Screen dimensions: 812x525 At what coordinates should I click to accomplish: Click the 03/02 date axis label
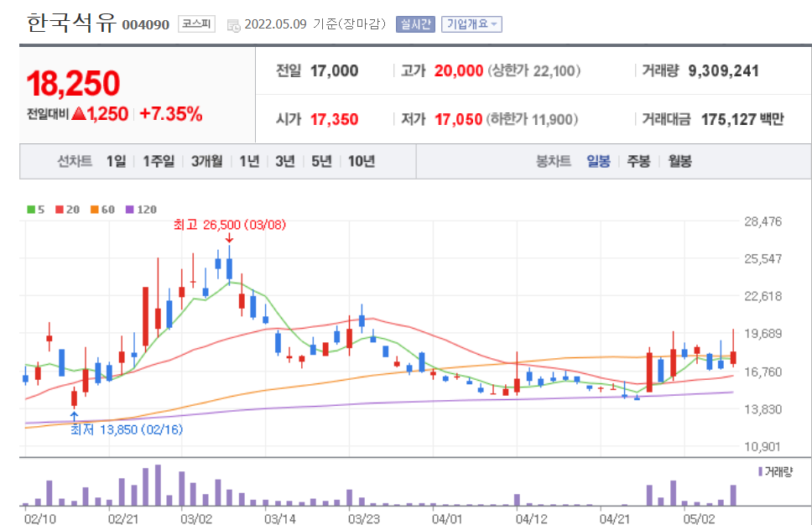coord(196,519)
